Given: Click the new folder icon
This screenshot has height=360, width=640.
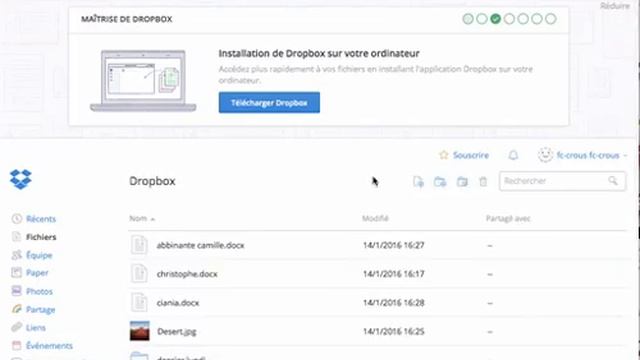Looking at the screenshot, I should pos(440,182).
